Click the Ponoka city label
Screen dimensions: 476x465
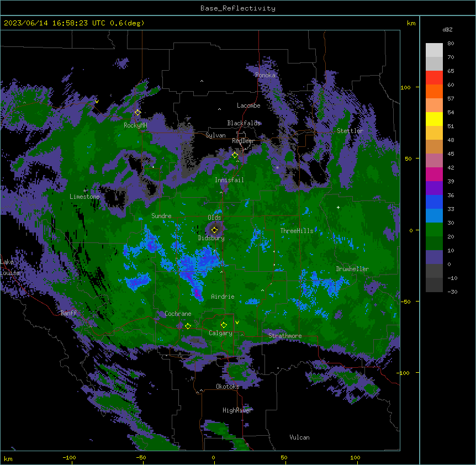tap(265, 75)
